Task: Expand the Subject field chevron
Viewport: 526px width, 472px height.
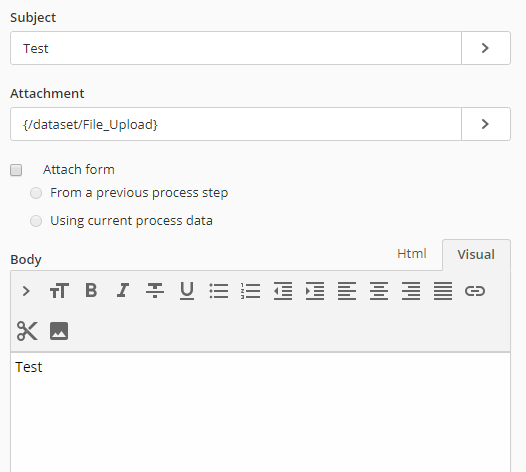Action: tap(486, 48)
